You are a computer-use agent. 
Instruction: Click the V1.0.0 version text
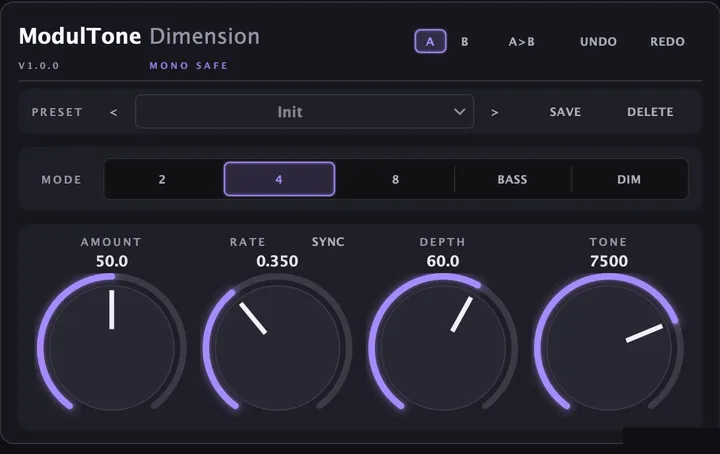tap(39, 66)
